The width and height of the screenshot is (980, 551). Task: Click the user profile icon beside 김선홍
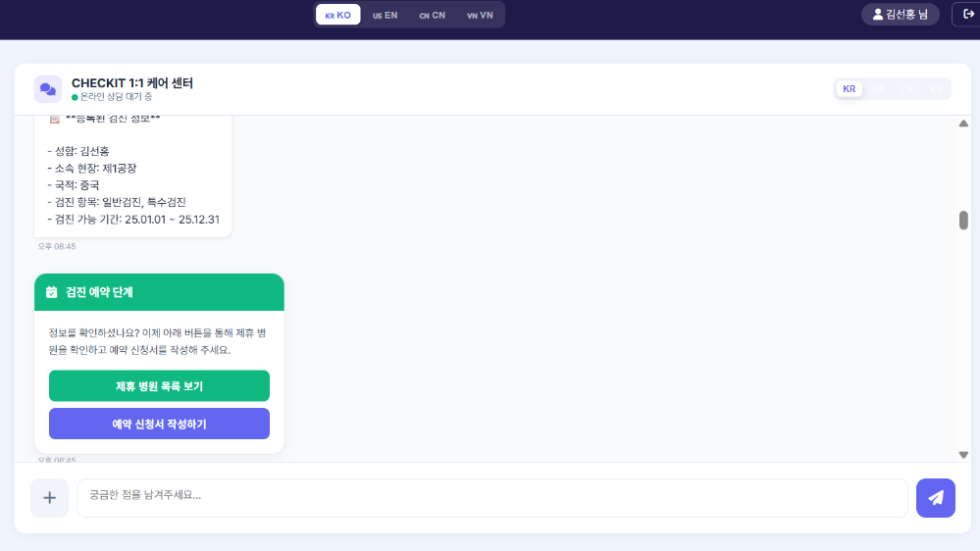point(878,15)
